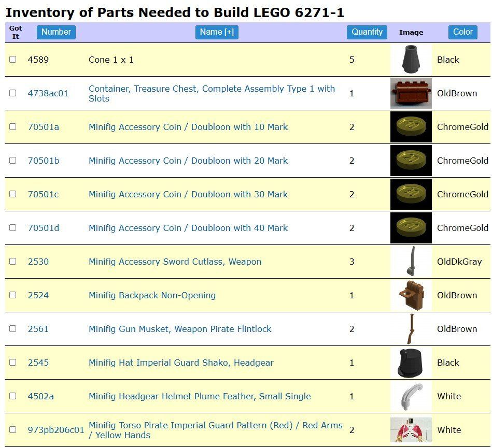Go to part number 70501c

(43, 194)
